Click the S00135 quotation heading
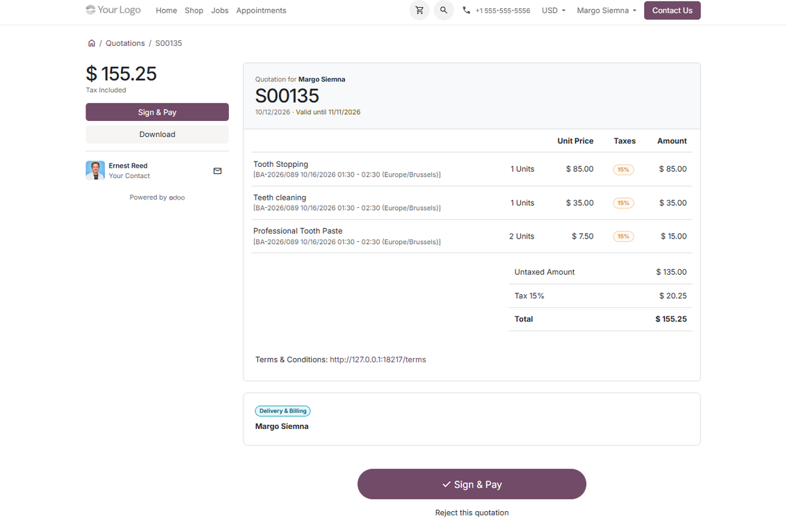786x532 pixels. [287, 96]
